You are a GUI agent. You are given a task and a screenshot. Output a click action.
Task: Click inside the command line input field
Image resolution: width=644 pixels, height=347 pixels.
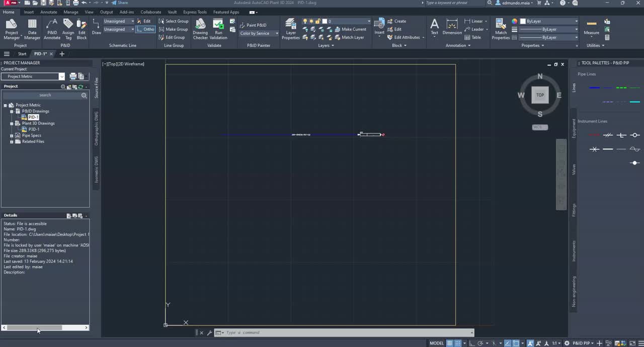point(302,332)
